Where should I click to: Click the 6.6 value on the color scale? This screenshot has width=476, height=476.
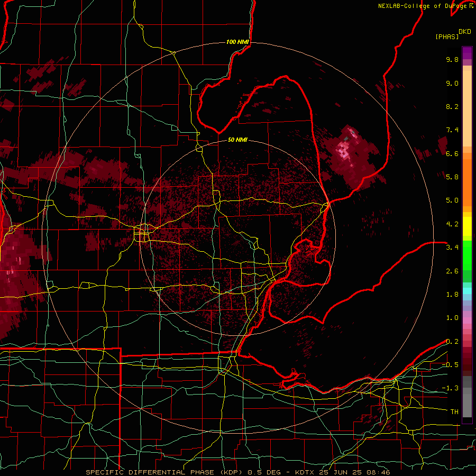452,153
